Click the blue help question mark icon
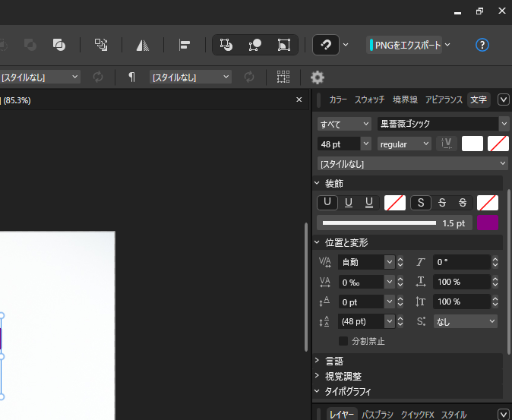Screen dimensions: 512x420 pos(482,45)
